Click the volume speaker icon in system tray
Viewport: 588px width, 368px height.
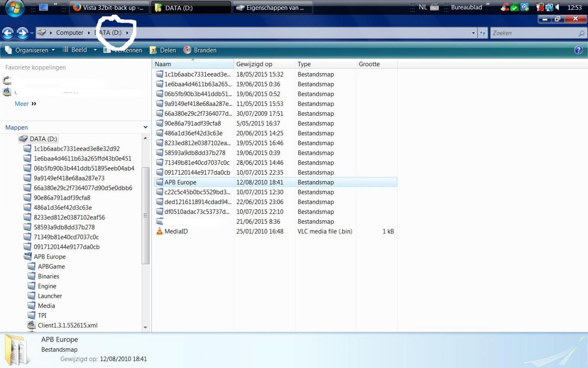point(558,7)
